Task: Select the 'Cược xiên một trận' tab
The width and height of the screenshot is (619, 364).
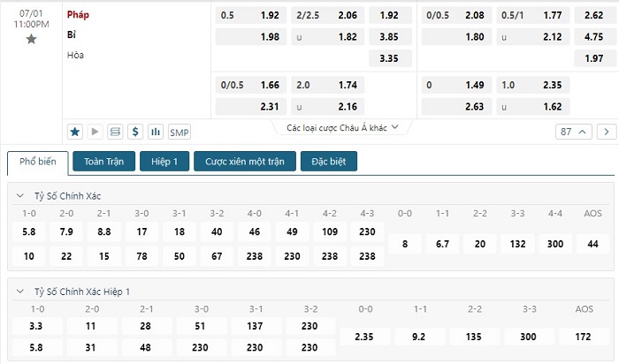Action: pos(243,163)
